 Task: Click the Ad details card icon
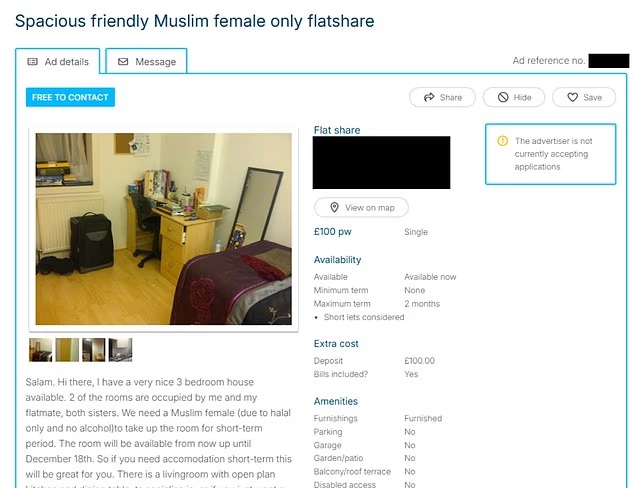click(x=32, y=61)
